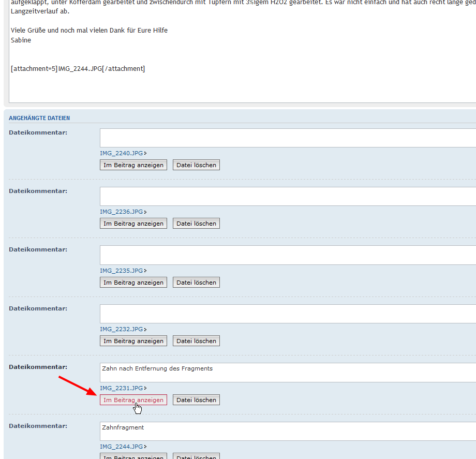Image resolution: width=476 pixels, height=459 pixels.
Task: Delete the IMG_2231.JPG file
Action: [196, 400]
